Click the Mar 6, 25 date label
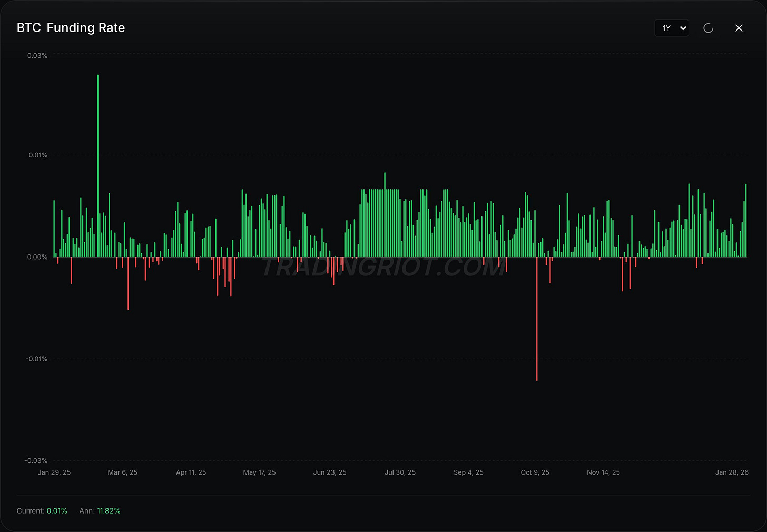 coord(122,472)
